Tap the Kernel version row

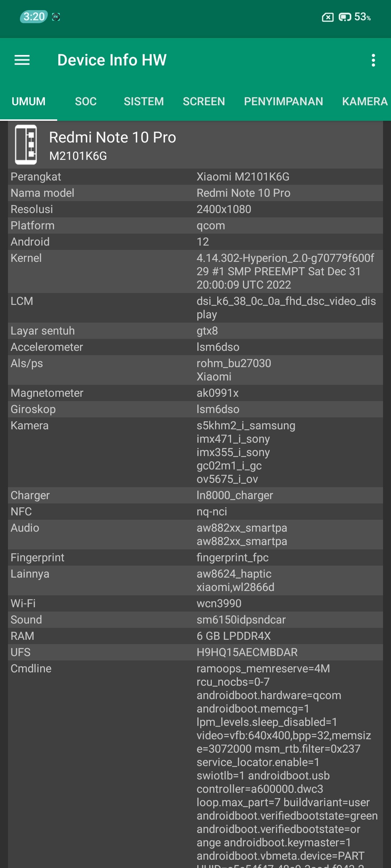tap(195, 271)
